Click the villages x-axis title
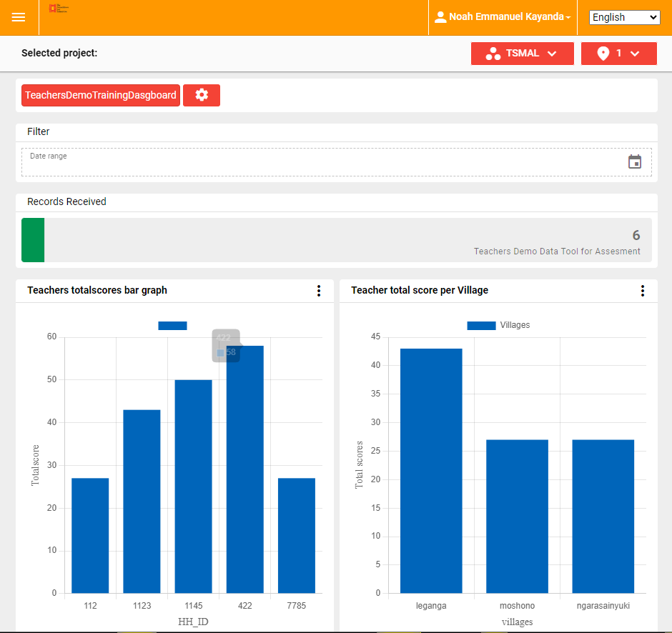Image resolution: width=672 pixels, height=633 pixels. (x=518, y=622)
